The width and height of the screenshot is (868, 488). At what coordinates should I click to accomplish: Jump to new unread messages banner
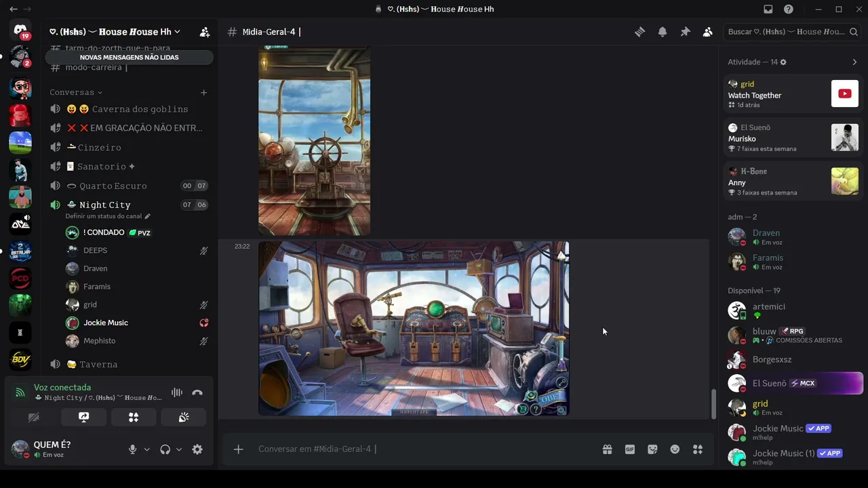129,58
